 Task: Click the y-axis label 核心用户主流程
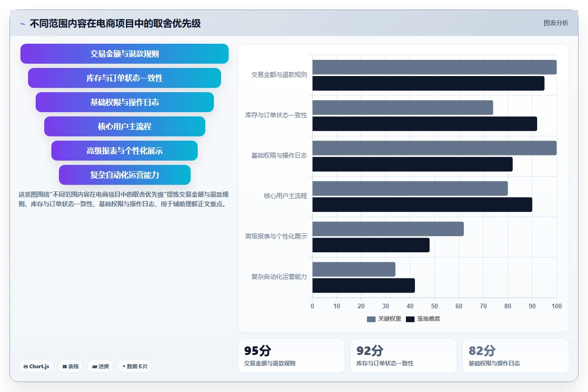coord(285,196)
